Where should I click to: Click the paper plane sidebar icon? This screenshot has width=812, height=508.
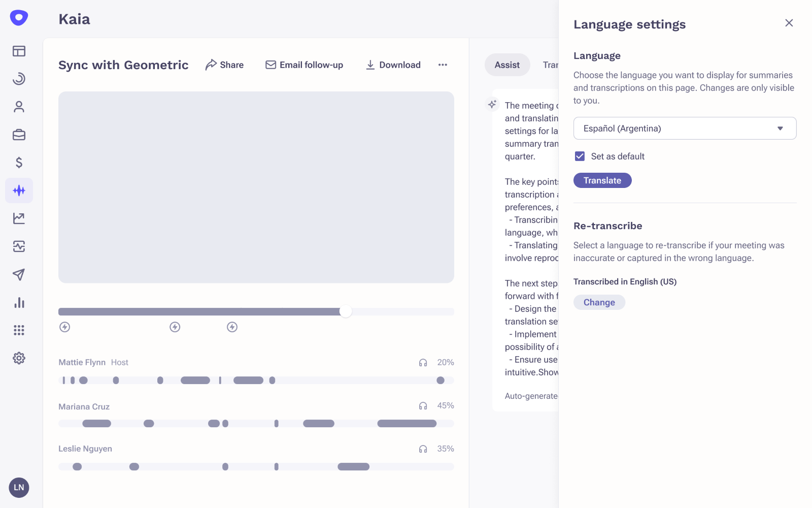(19, 275)
